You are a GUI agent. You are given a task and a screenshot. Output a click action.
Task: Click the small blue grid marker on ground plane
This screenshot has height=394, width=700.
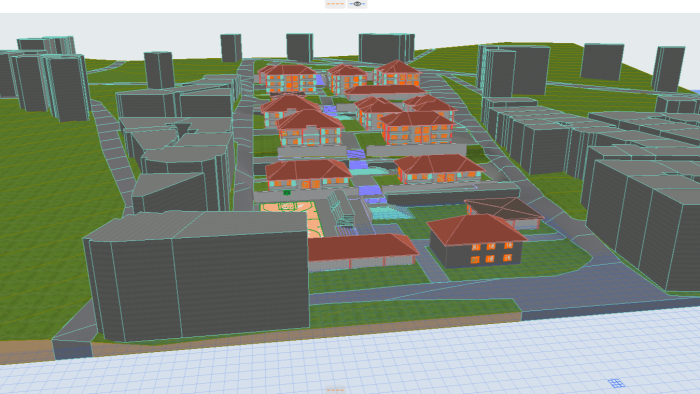617,383
